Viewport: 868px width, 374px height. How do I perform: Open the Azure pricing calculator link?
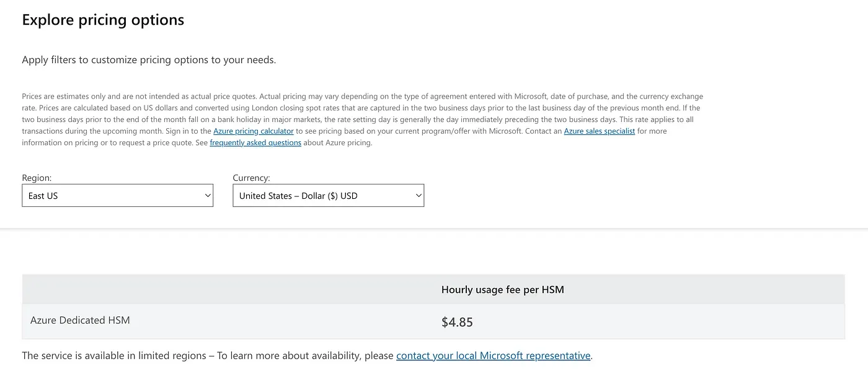click(x=253, y=131)
